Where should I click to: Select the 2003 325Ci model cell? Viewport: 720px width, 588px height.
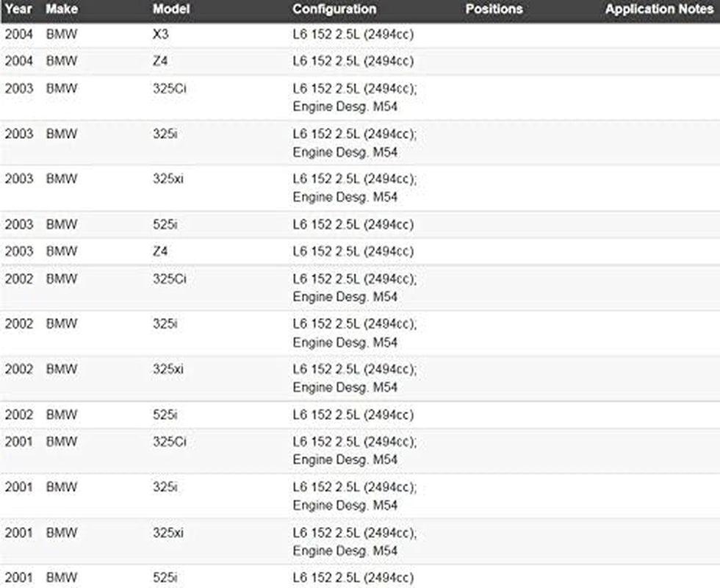[170, 89]
